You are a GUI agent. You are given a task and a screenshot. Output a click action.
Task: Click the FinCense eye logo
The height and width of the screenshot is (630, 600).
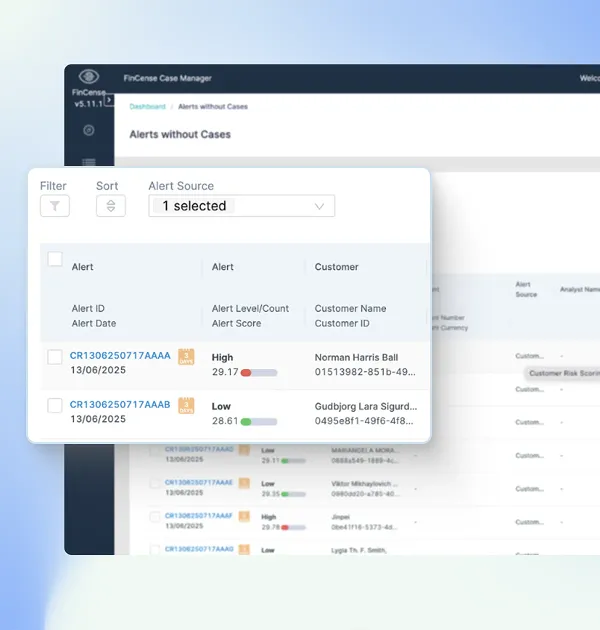point(89,76)
